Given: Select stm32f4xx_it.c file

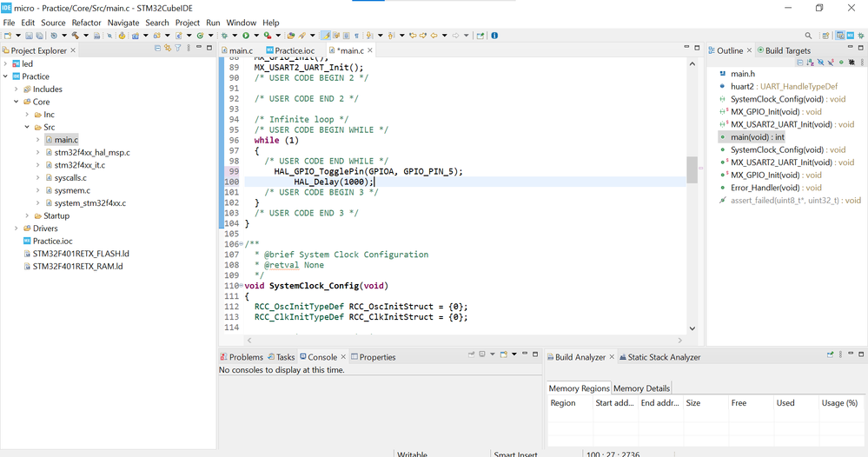Looking at the screenshot, I should point(80,165).
